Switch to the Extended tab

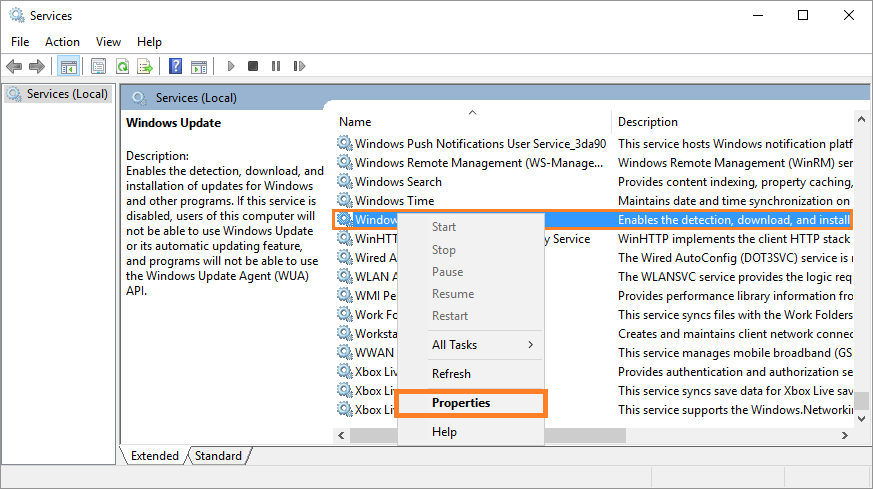(x=154, y=456)
